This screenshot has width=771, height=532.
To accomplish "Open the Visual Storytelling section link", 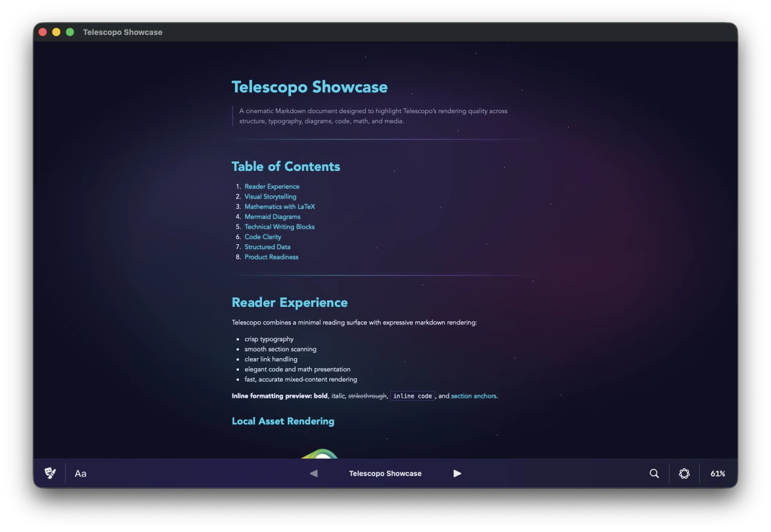I will click(x=270, y=196).
